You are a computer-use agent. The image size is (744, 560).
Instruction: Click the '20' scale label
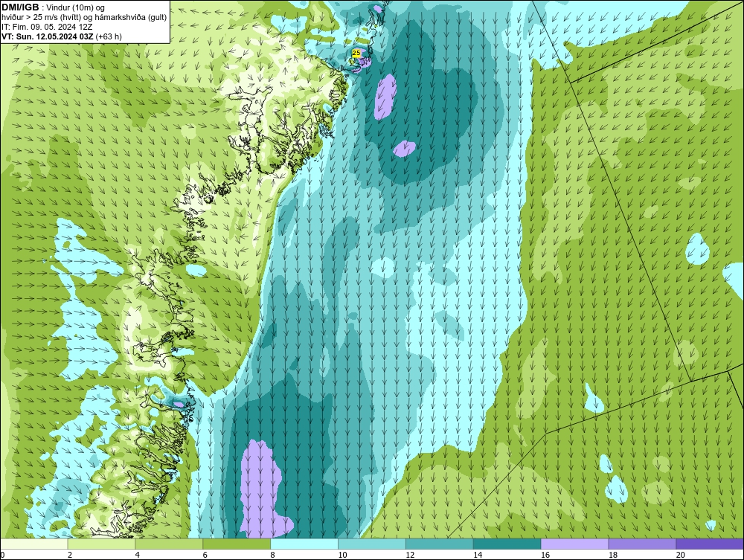pyautogui.click(x=681, y=555)
